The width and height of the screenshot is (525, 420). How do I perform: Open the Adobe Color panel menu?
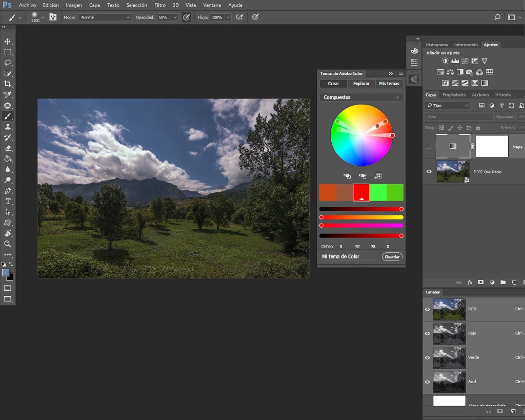pos(401,73)
